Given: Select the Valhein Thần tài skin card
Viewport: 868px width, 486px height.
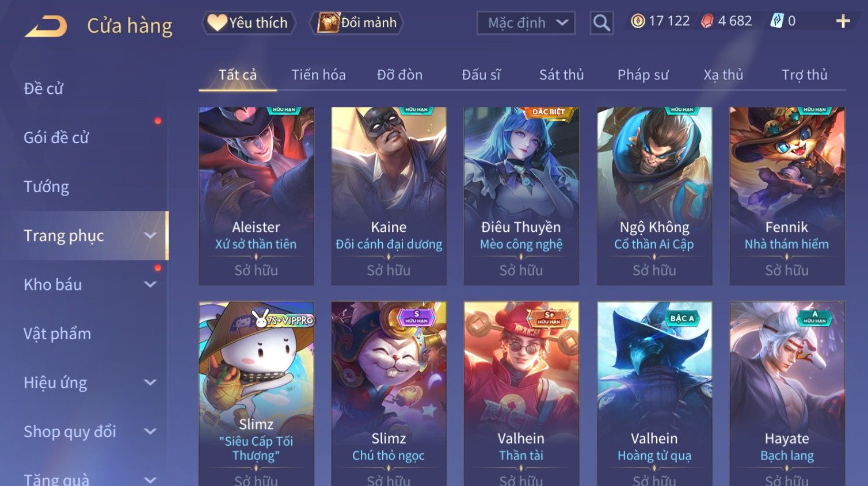Looking at the screenshot, I should 521,394.
